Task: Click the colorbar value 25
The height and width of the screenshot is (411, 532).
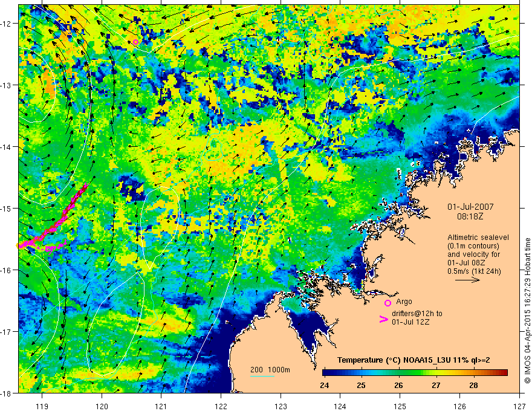Action: (362, 385)
